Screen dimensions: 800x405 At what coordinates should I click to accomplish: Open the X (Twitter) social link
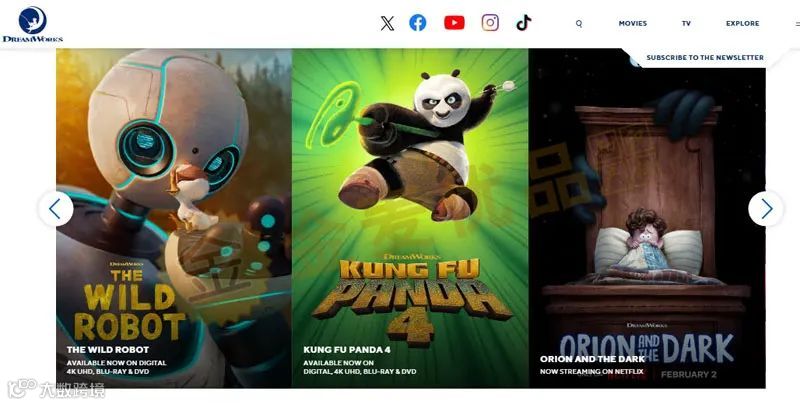tap(387, 23)
